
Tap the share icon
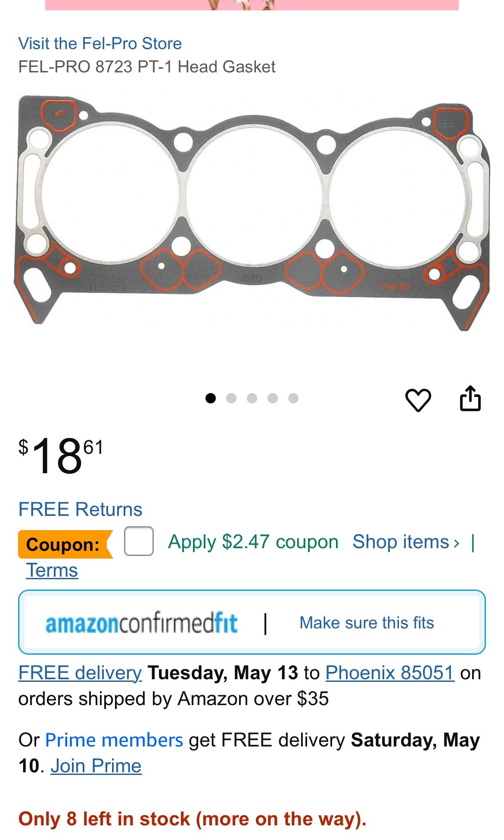[x=470, y=398]
